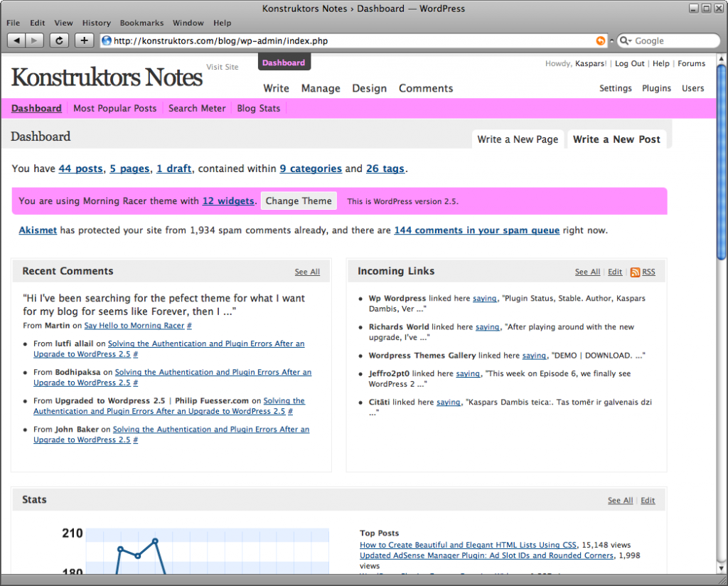Click the Incoming Links RSS feed icon

click(635, 272)
